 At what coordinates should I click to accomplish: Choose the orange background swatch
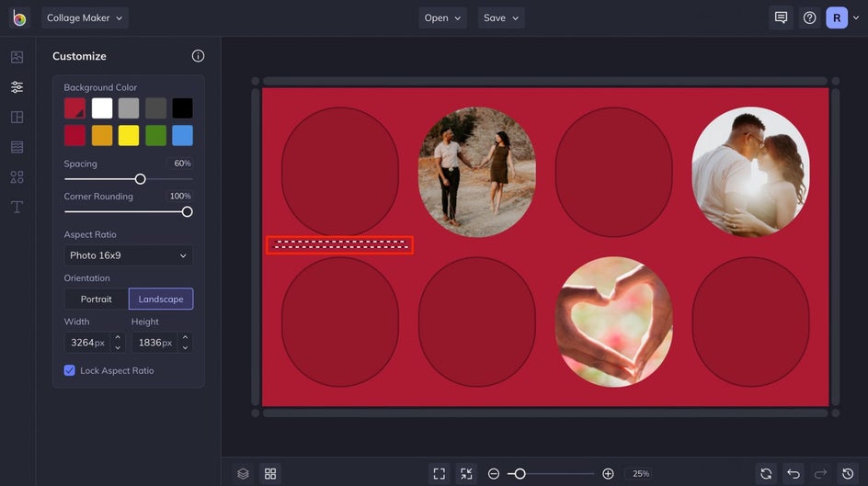(x=102, y=135)
